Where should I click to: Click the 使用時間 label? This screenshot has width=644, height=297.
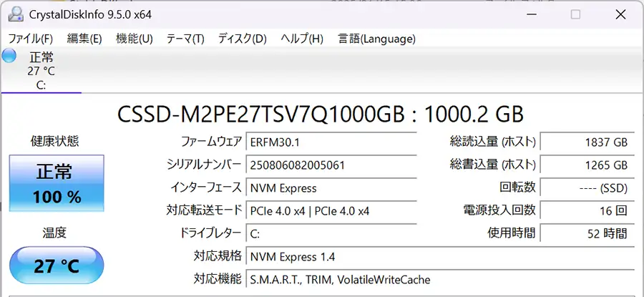(x=512, y=233)
